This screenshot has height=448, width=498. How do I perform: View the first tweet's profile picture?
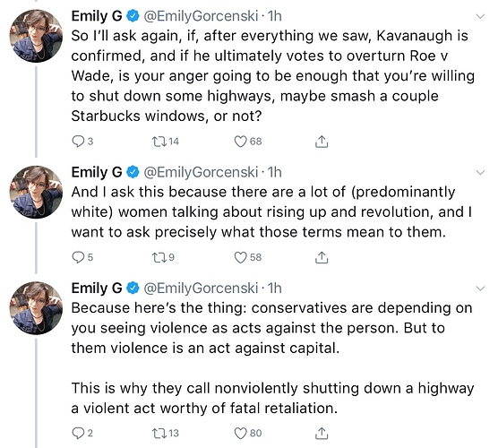(36, 36)
